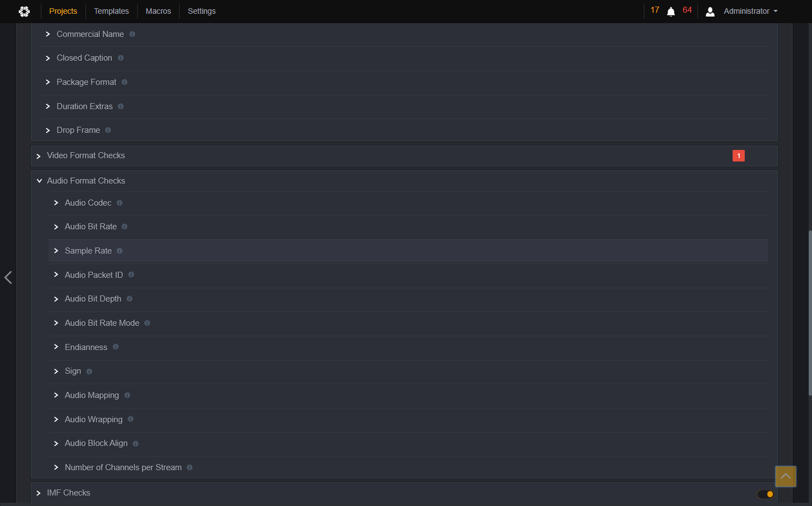
Task: Open the Settings menu
Action: point(202,11)
